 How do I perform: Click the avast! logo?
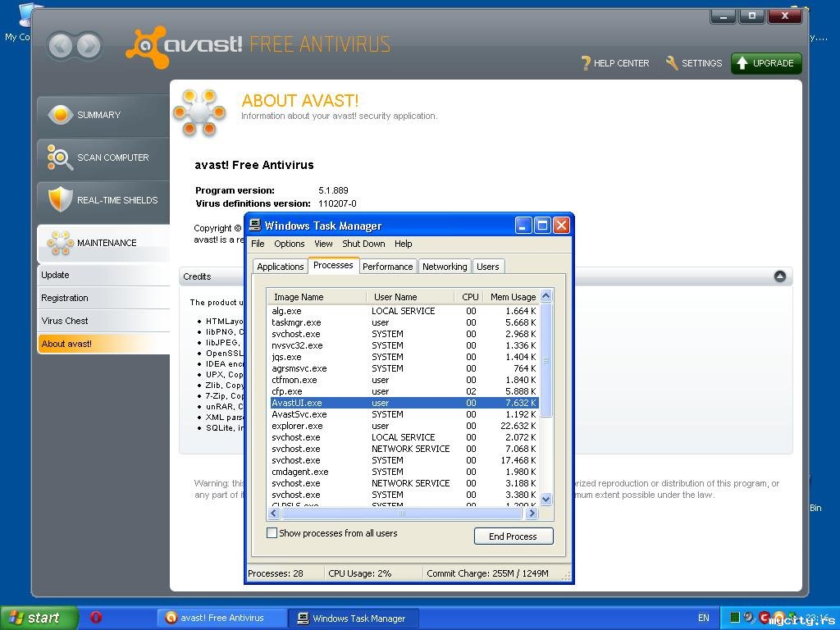pyautogui.click(x=184, y=47)
